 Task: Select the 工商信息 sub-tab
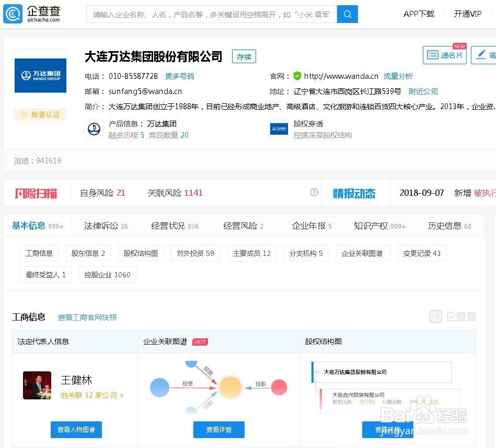(39, 253)
